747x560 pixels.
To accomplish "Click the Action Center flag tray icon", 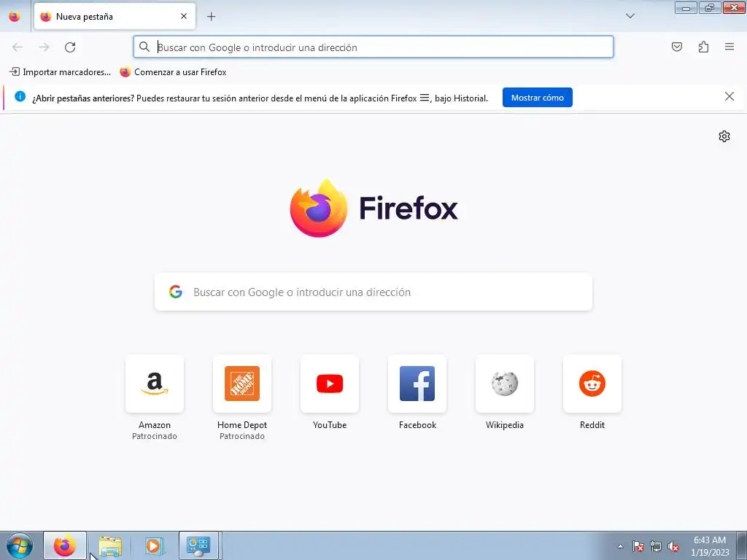I will [638, 546].
